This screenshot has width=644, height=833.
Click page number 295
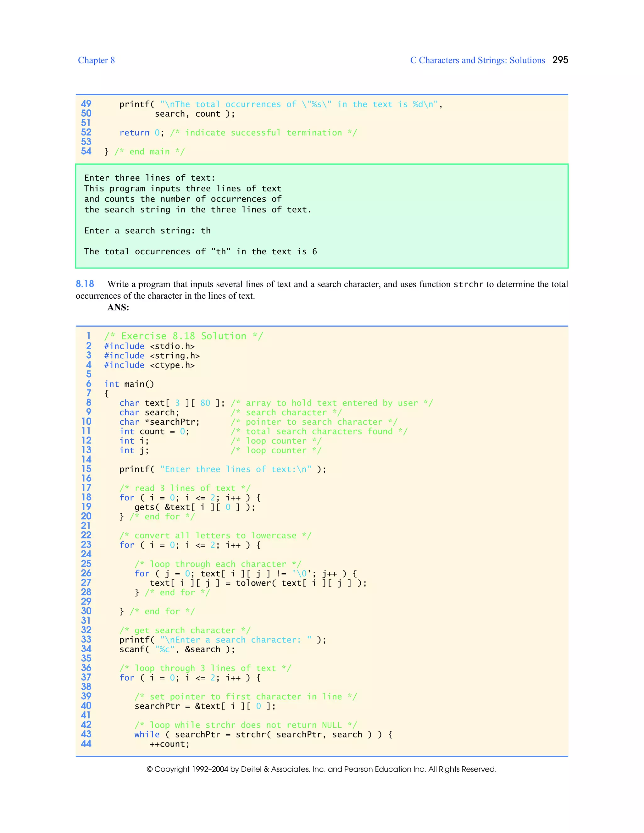560,60
